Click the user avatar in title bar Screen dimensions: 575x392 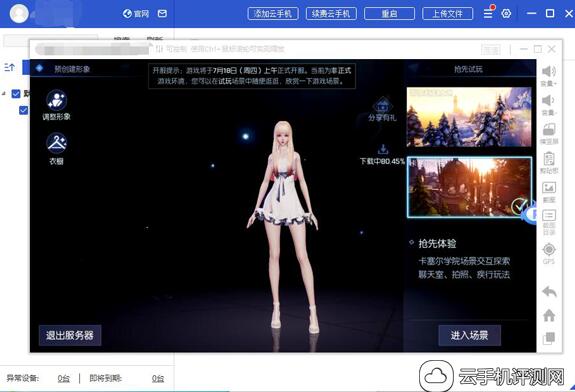pos(19,14)
